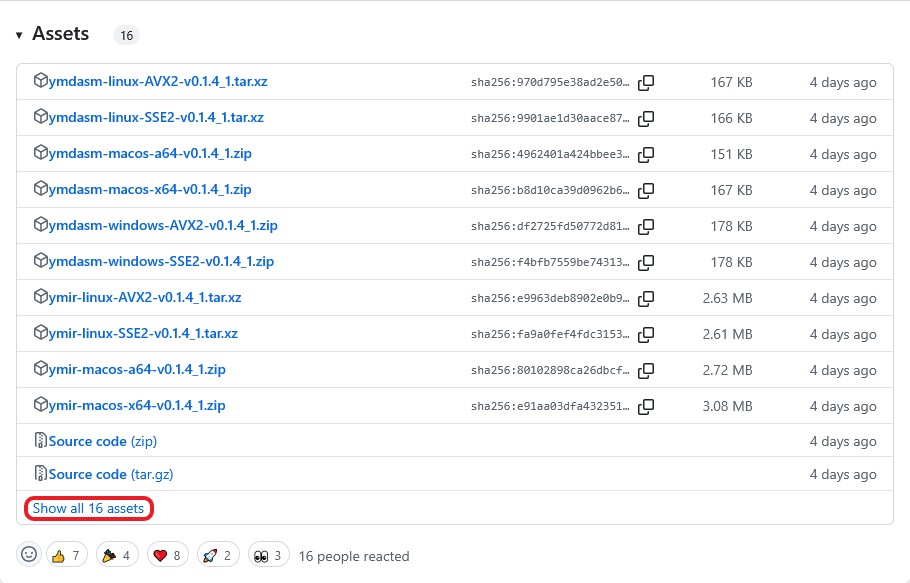Copy SHA256 hash for ymdasm-macos-a64 zip
910x583 pixels.
646,154
